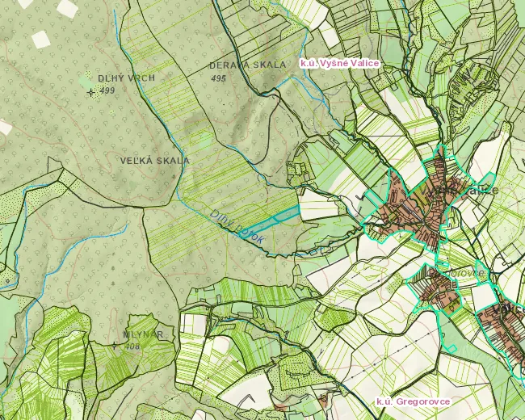Click the 'VEĽKÁ SKALA' map label
Image resolution: width=525 pixels, height=420 pixels.
pos(155,161)
